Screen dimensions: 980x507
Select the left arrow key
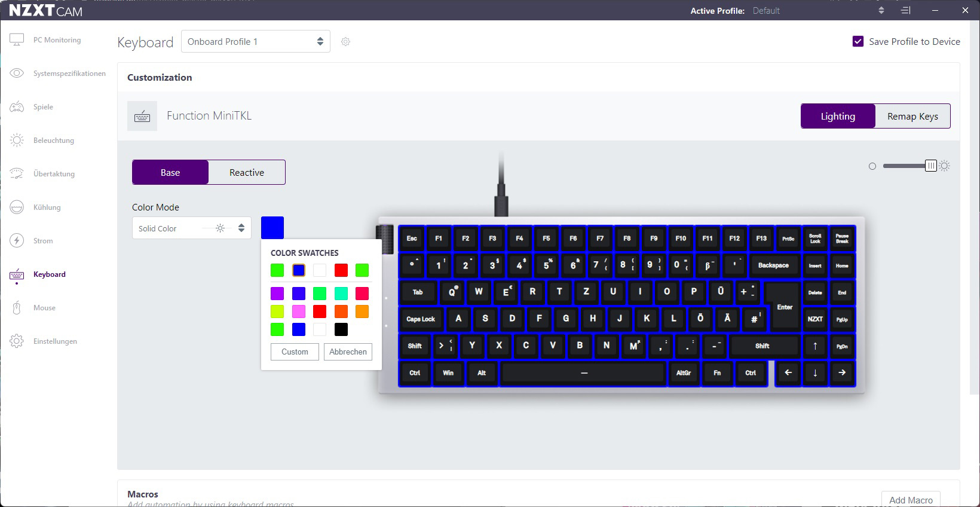click(788, 373)
